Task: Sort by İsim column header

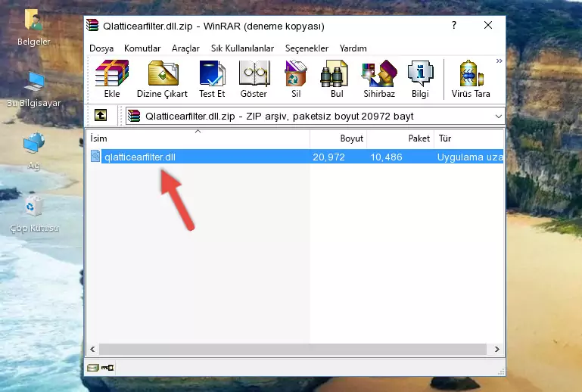Action: click(x=198, y=138)
